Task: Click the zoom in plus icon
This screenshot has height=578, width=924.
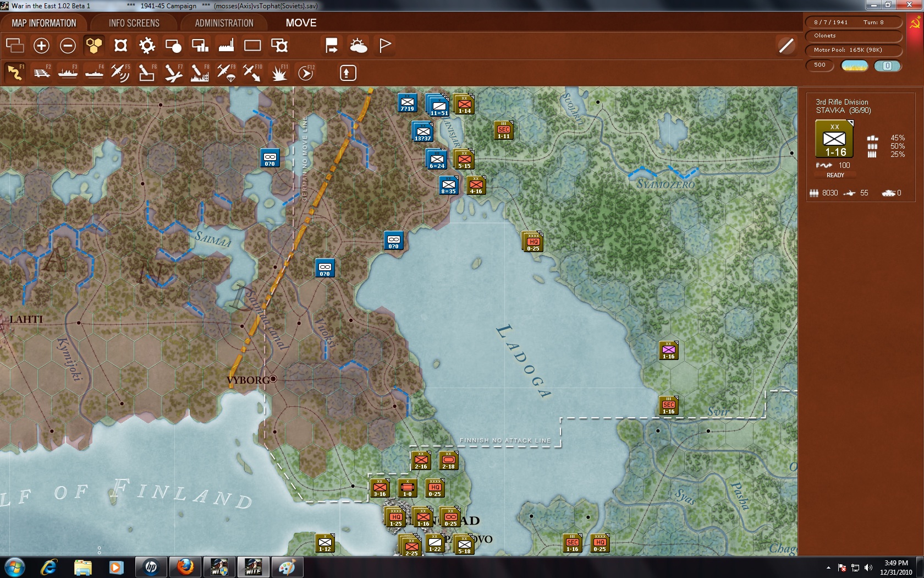Action: [41, 46]
